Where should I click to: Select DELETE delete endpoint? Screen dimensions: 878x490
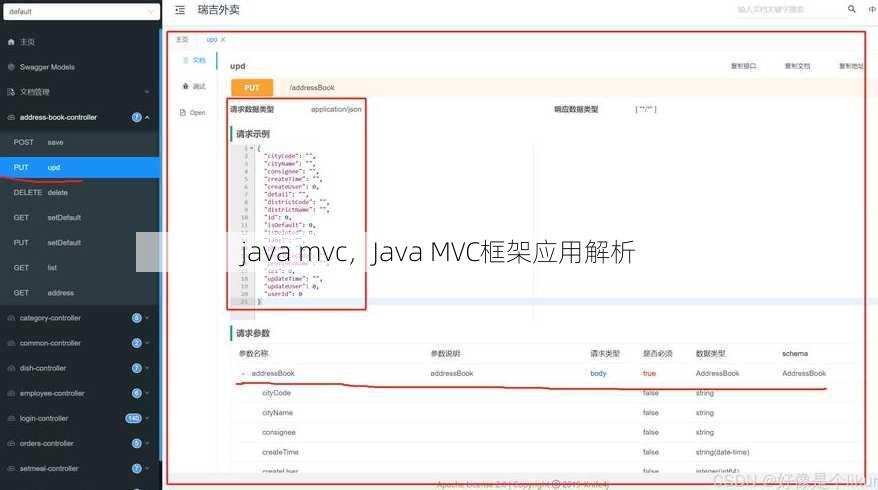80,192
